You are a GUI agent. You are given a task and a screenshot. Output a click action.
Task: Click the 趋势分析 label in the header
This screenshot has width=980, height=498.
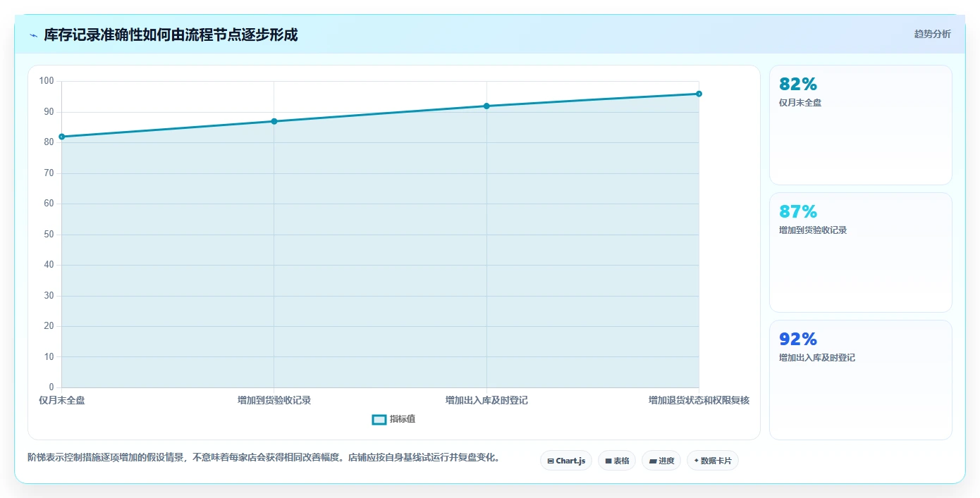(932, 34)
